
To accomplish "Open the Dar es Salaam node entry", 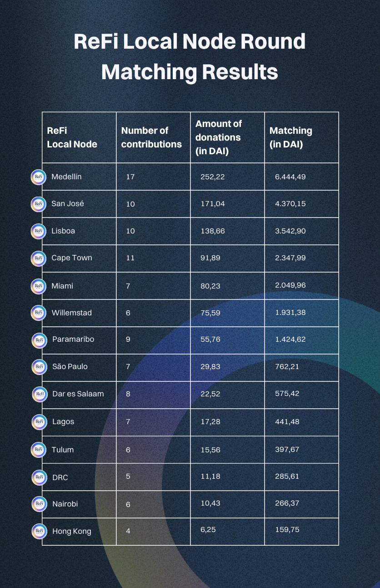I will pos(78,394).
